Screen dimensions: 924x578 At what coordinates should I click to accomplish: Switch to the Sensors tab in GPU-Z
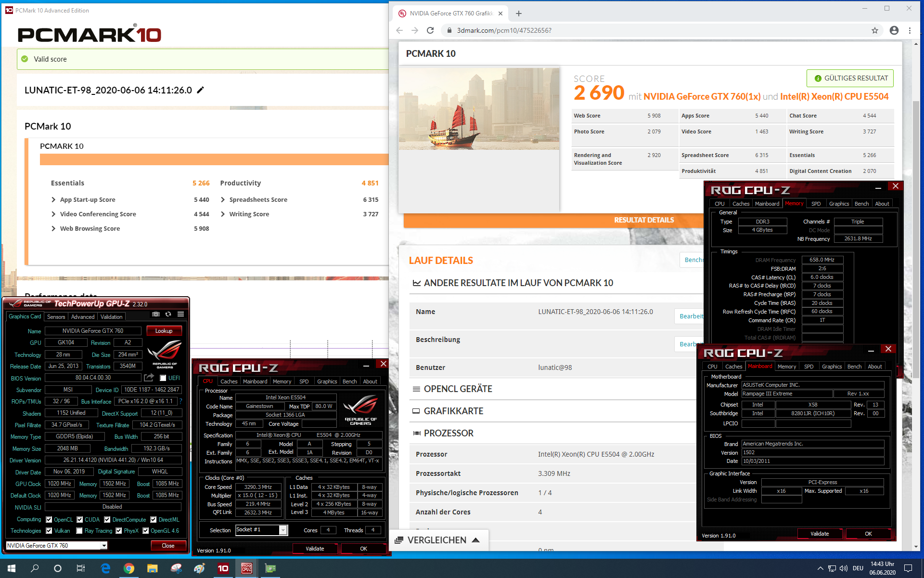[x=56, y=317]
